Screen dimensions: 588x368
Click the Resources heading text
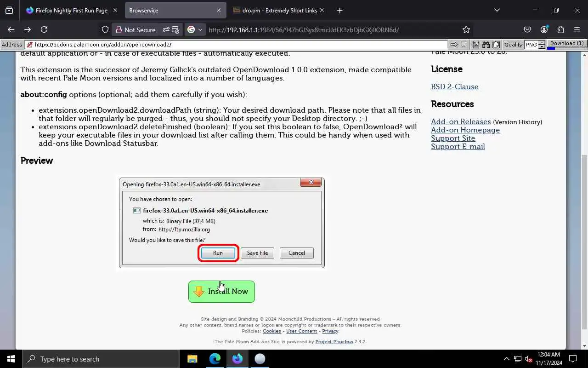[x=452, y=104]
